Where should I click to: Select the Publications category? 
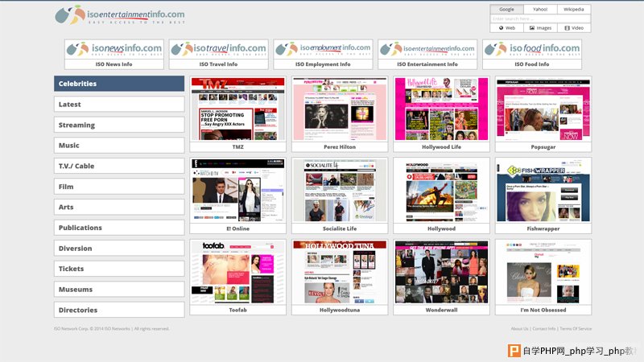click(119, 228)
